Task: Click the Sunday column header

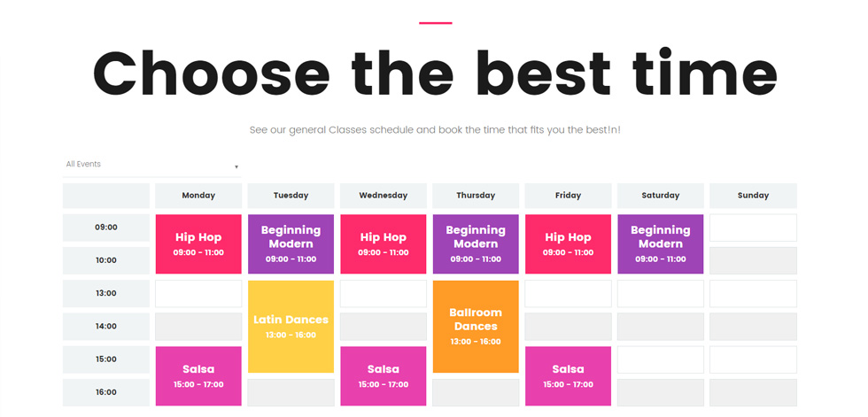Action: (x=753, y=196)
